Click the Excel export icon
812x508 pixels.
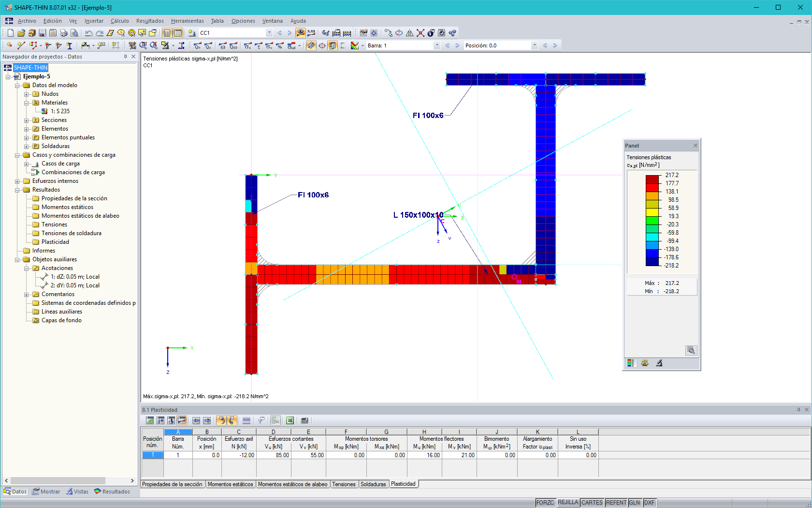pos(290,420)
